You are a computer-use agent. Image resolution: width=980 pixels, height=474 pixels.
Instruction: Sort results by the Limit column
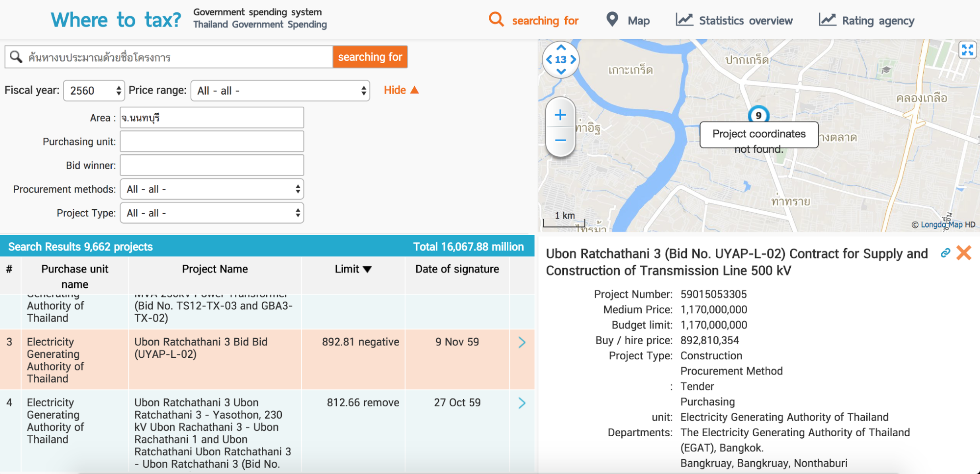coord(353,269)
